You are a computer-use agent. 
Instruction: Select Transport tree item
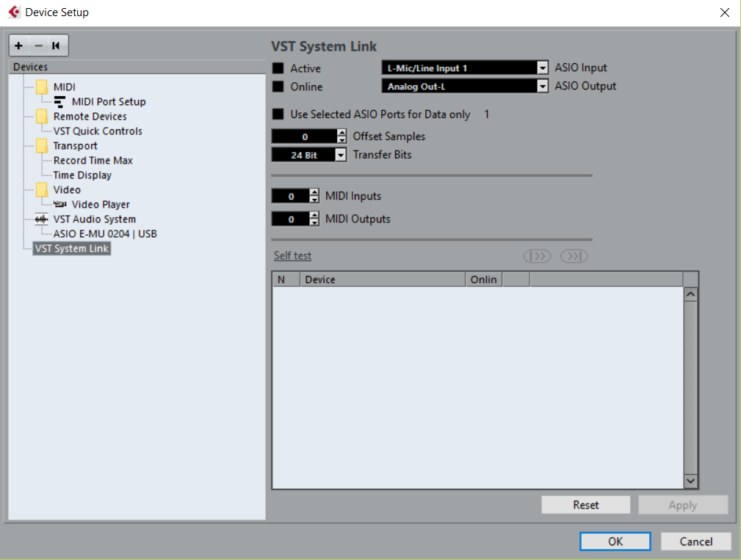[x=75, y=145]
